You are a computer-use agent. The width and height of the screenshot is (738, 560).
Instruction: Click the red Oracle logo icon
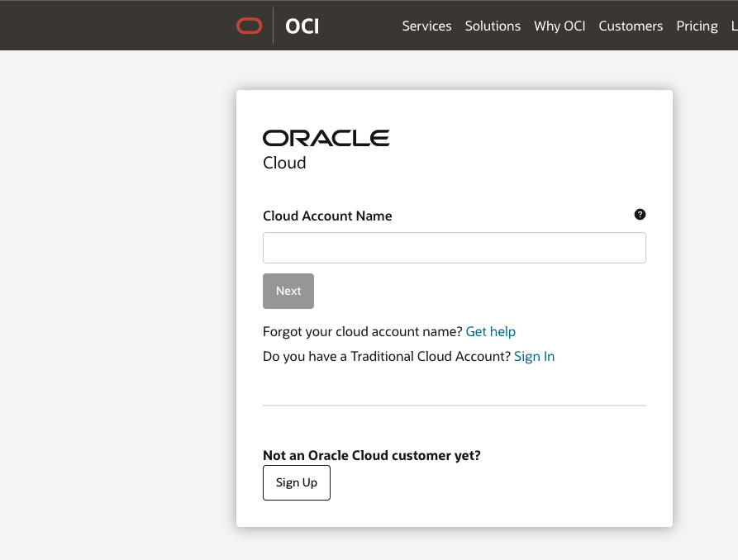click(249, 25)
